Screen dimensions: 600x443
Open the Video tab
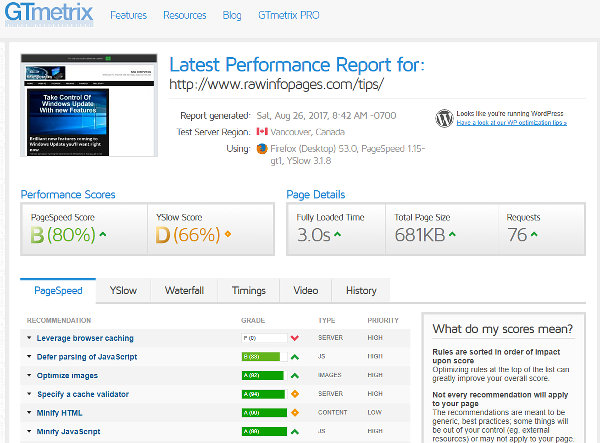[x=306, y=291]
